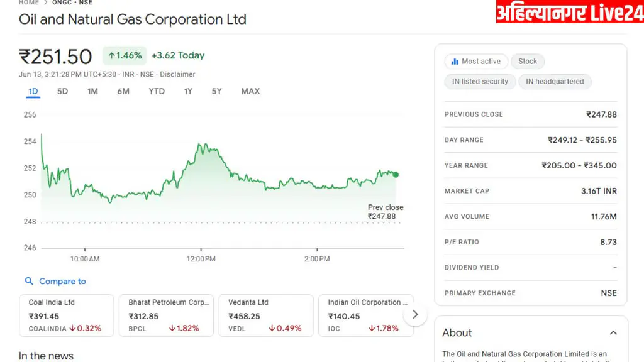
Task: Select the YTD time range
Action: (157, 91)
